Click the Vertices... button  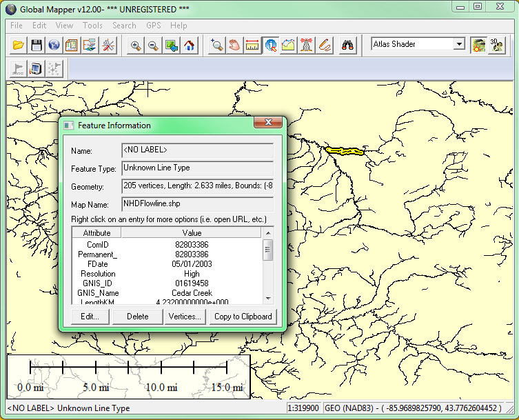coord(185,317)
